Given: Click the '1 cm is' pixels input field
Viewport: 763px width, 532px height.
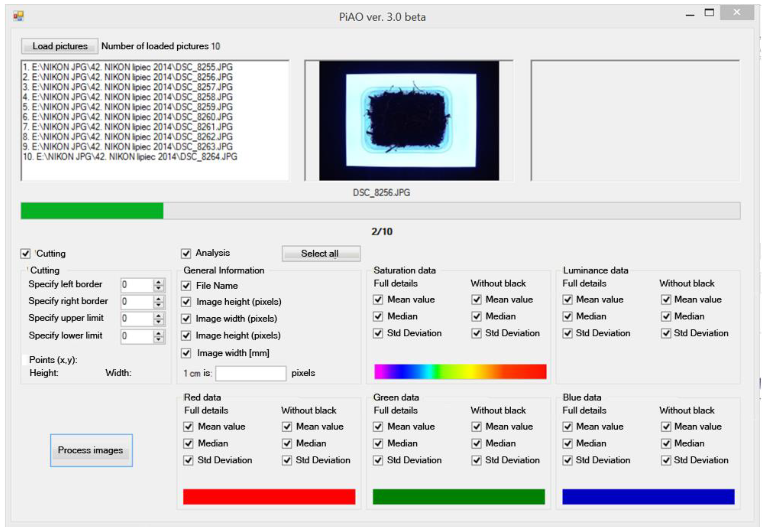Looking at the screenshot, I should [251, 374].
